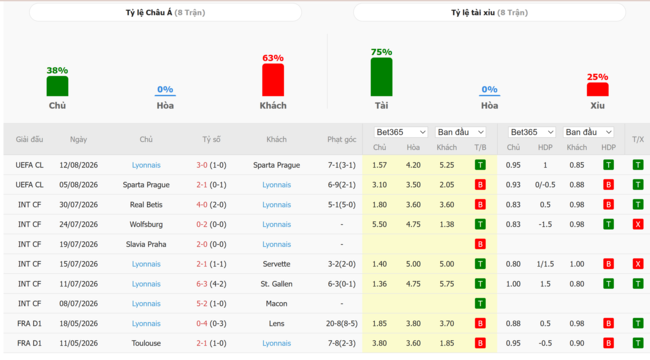650x360 pixels.
Task: Click T/X green T badge in Real Betis row
Action: tap(638, 205)
